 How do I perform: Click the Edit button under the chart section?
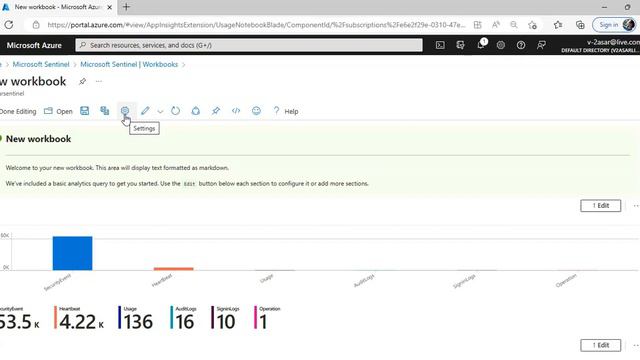(x=600, y=345)
